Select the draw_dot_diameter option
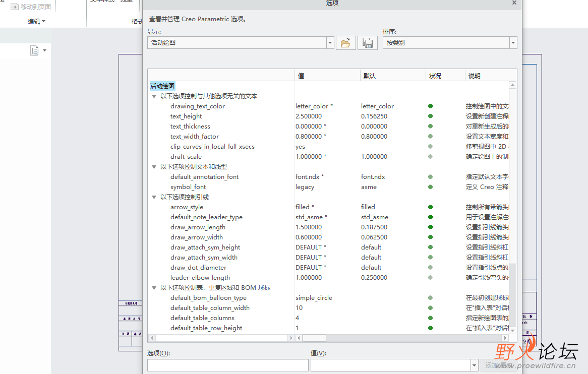Viewport: 588px width, 374px height. [x=198, y=268]
